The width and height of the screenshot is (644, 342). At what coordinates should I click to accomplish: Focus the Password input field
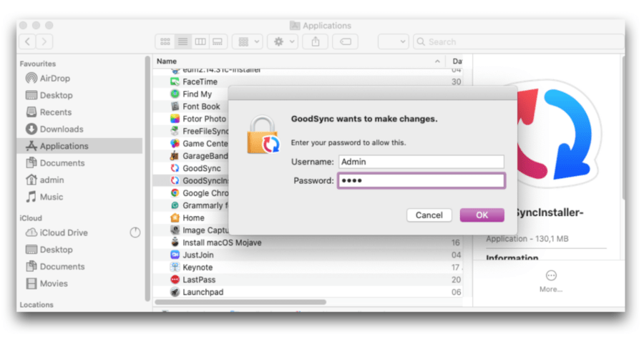click(421, 180)
